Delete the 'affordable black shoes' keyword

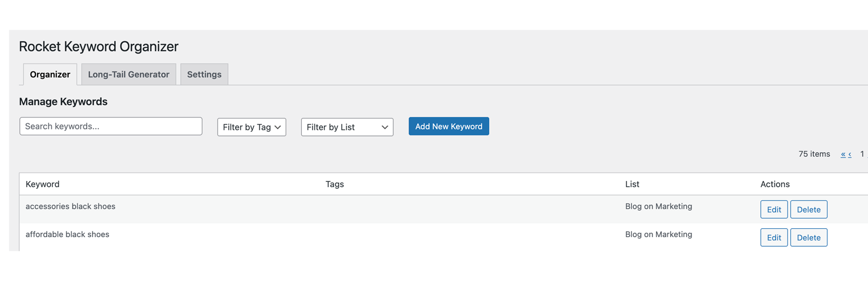(808, 238)
